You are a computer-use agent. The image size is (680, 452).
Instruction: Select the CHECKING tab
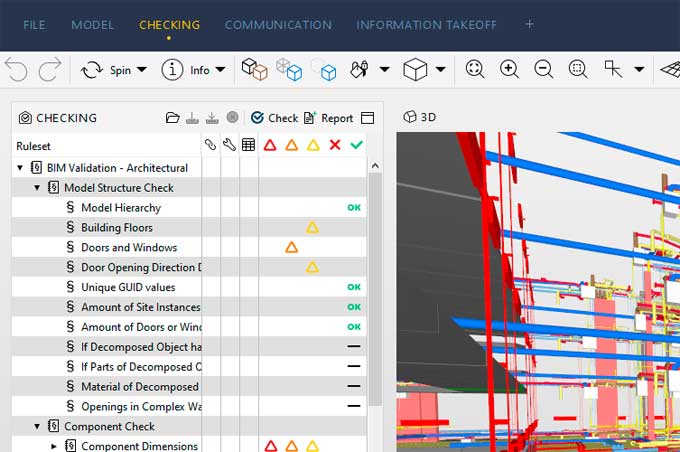(170, 25)
